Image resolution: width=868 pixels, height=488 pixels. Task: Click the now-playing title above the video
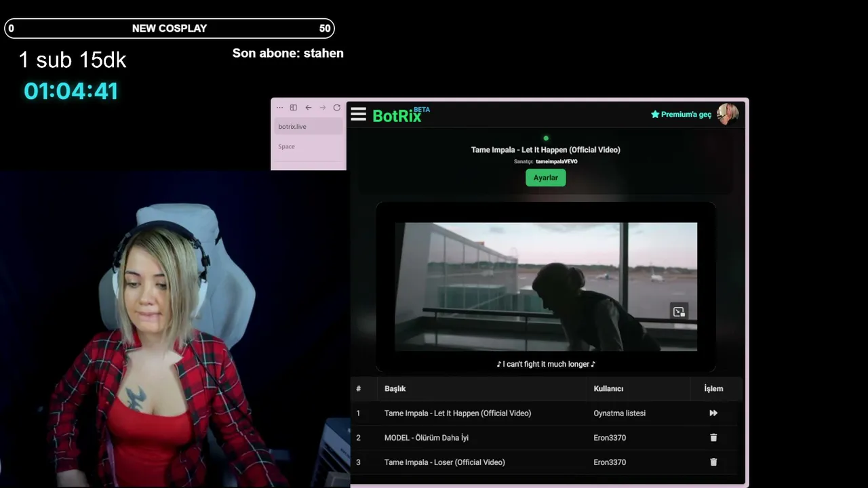[x=546, y=150]
